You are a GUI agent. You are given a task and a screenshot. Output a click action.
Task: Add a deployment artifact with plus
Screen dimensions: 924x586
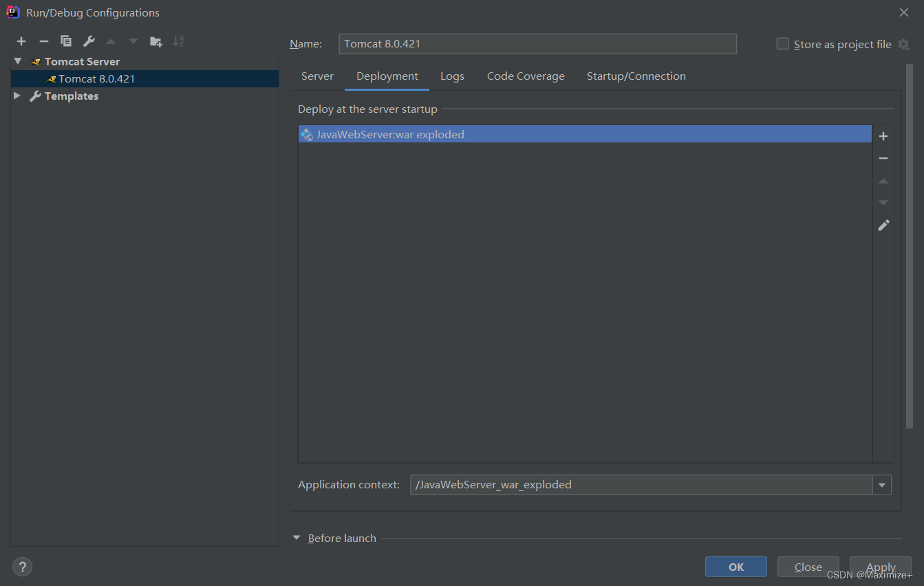(883, 136)
